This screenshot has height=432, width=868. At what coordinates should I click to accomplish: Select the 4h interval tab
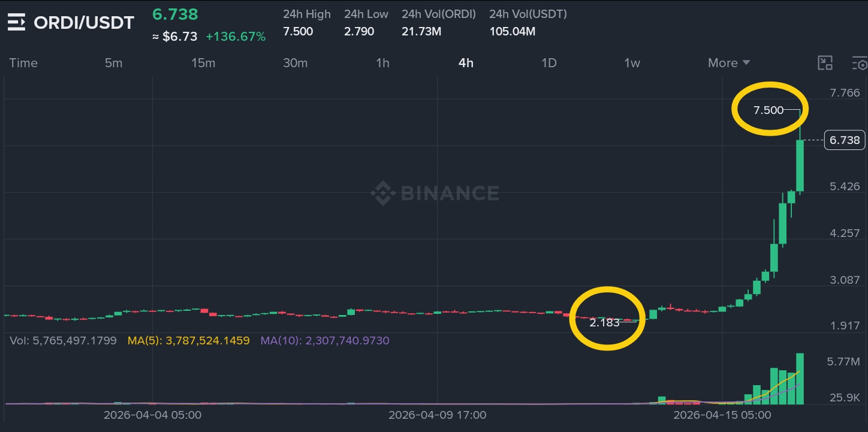(x=466, y=63)
